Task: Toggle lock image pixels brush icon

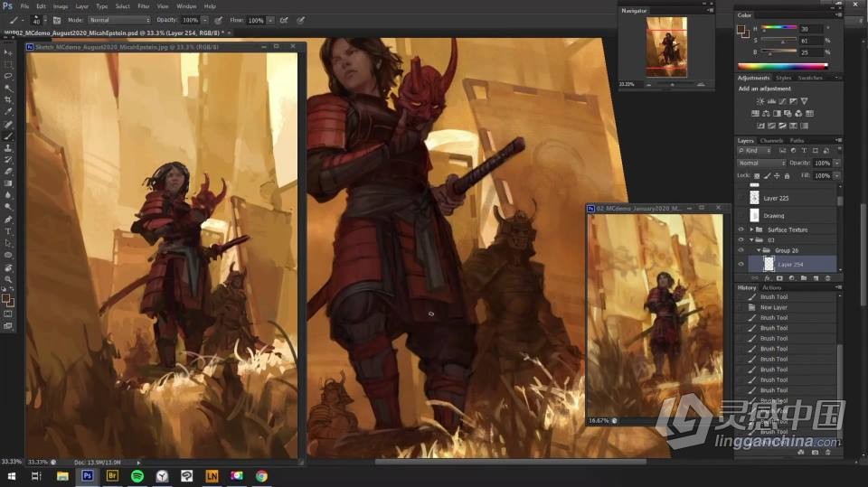Action: pos(768,176)
